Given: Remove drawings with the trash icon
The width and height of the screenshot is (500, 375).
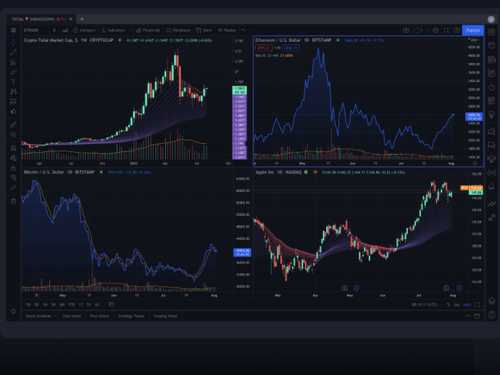Looking at the screenshot, I should coord(13,201).
